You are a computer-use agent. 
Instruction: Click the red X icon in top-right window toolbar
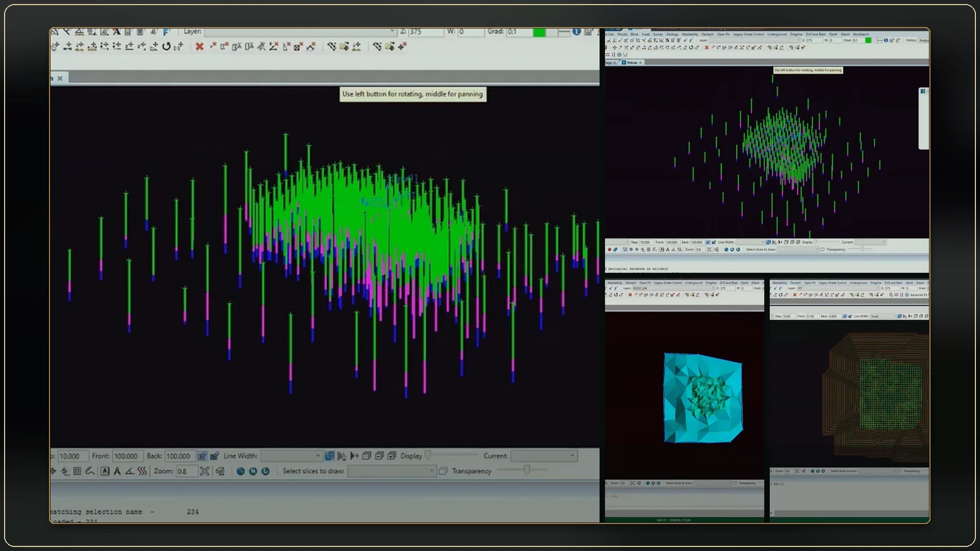[x=706, y=47]
